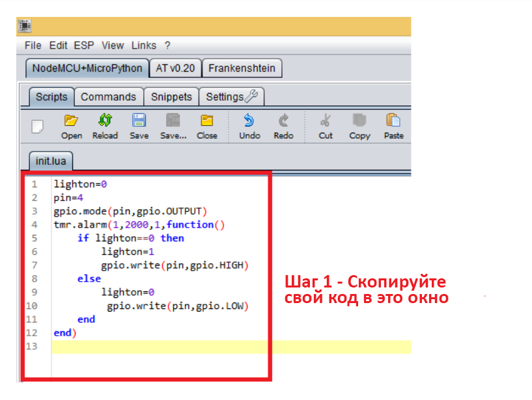Click line 'if lighton==0 then'
The width and height of the screenshot is (532, 400).
click(131, 238)
